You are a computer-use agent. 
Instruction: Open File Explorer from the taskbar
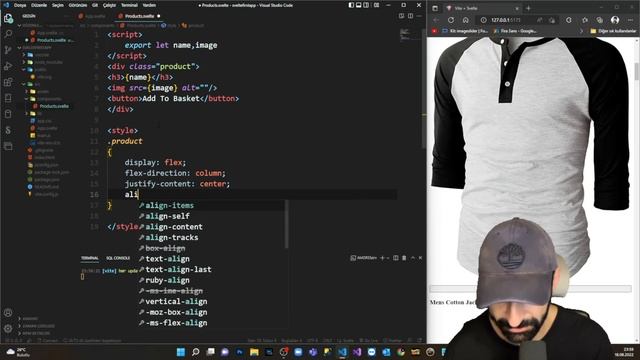point(254,352)
